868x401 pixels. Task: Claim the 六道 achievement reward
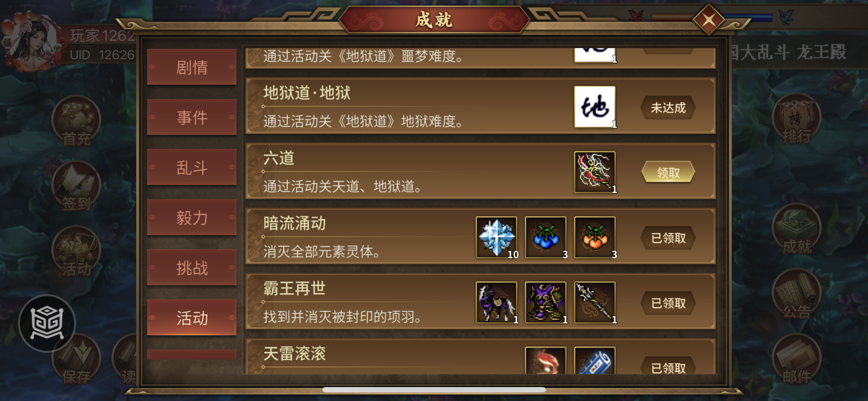click(668, 173)
